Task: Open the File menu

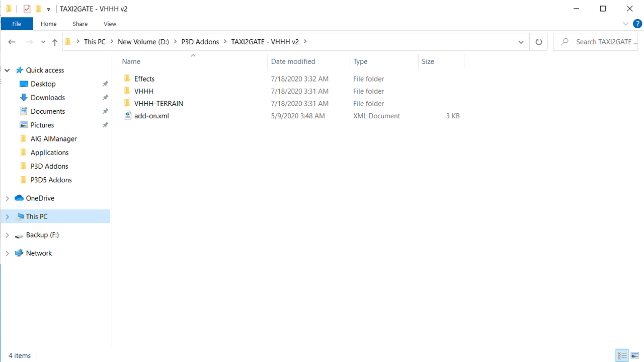Action: click(x=17, y=24)
